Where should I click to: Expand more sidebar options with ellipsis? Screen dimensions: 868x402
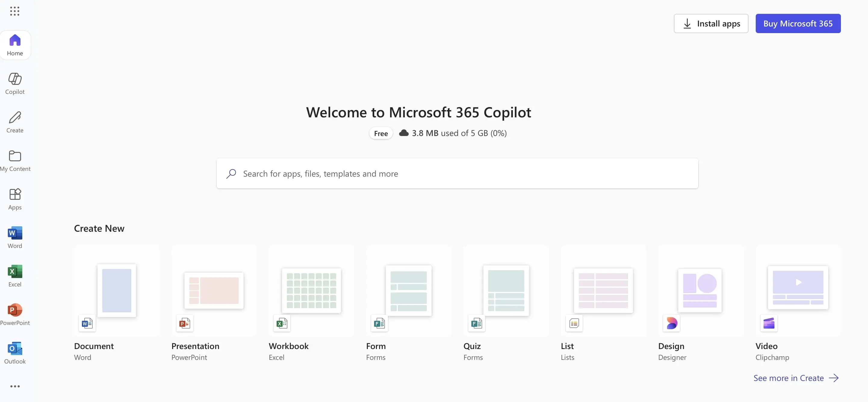coord(15,386)
